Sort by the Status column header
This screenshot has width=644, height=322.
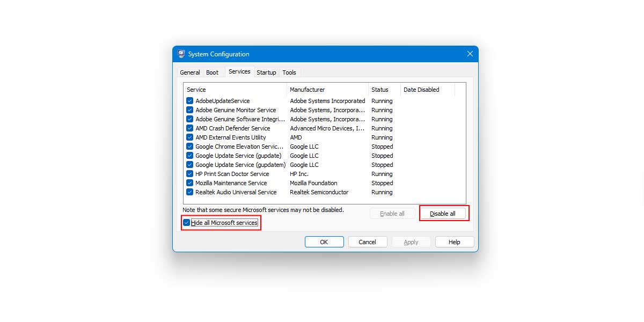pos(384,90)
